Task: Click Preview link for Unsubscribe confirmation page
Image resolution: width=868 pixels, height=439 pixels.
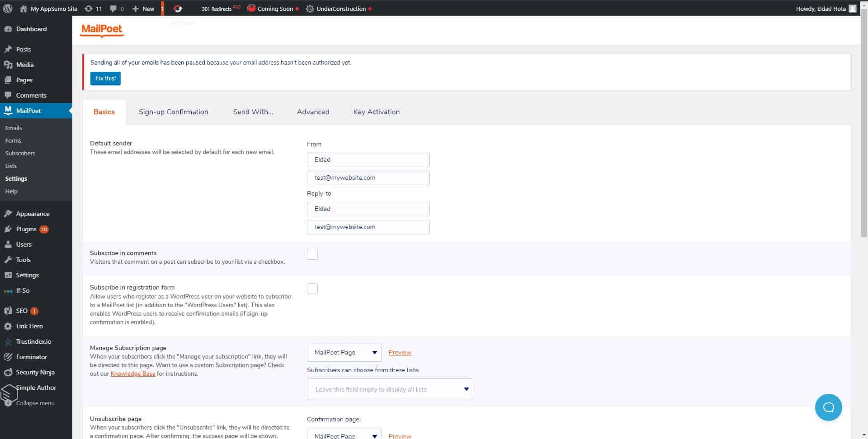Action: coord(400,436)
